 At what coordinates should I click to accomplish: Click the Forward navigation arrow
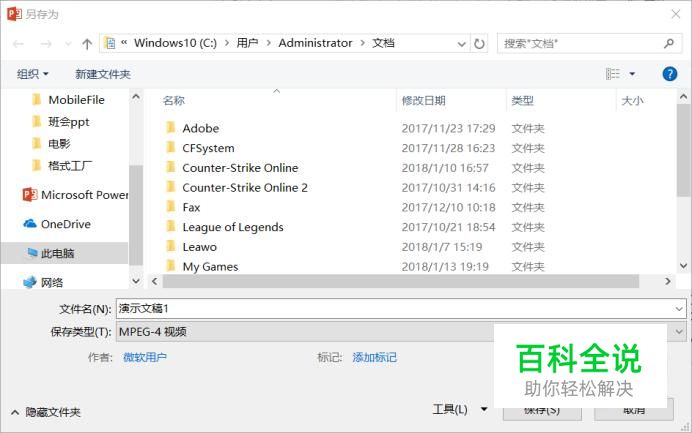point(46,44)
